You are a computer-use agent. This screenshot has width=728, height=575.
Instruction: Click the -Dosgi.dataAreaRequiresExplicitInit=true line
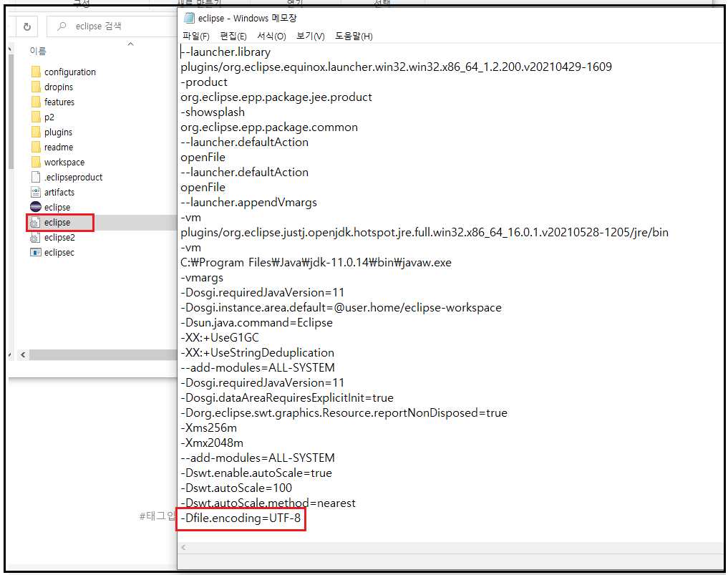pyautogui.click(x=287, y=398)
